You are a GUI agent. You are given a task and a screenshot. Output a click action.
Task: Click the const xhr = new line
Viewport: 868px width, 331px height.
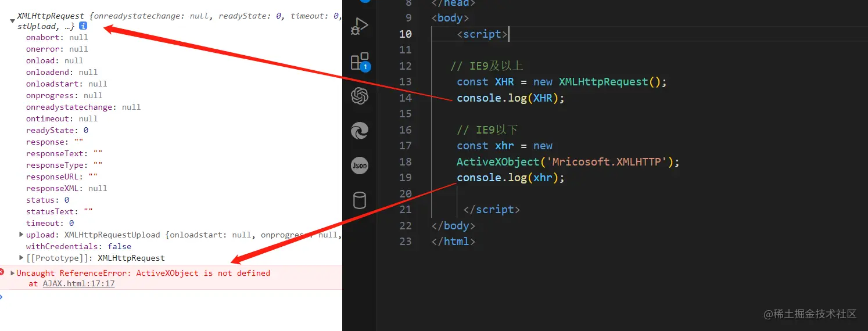coord(504,146)
